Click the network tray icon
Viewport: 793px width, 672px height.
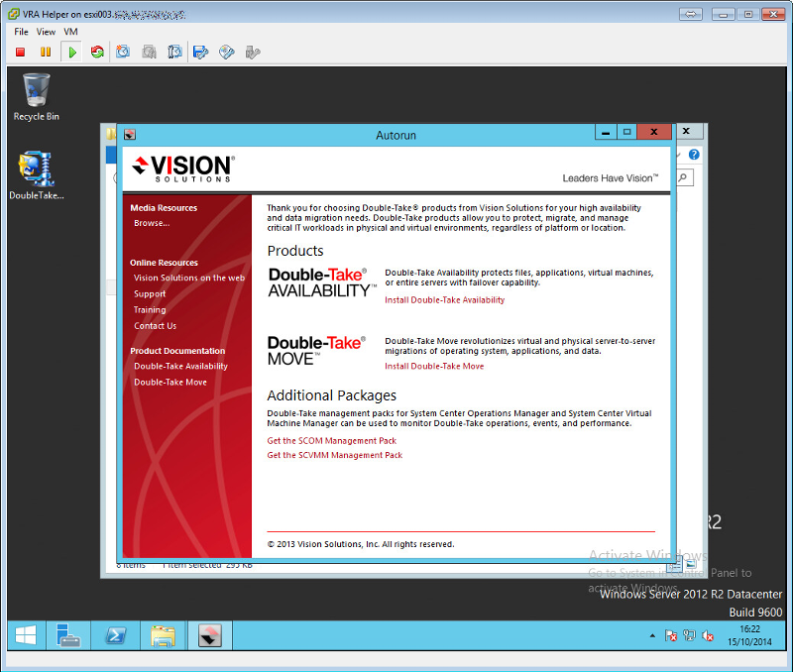click(689, 636)
